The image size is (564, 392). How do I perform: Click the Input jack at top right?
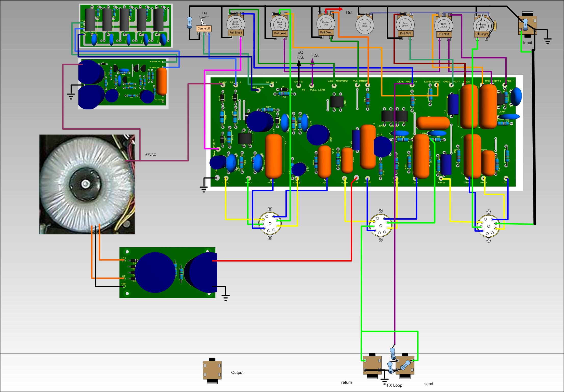(x=528, y=25)
